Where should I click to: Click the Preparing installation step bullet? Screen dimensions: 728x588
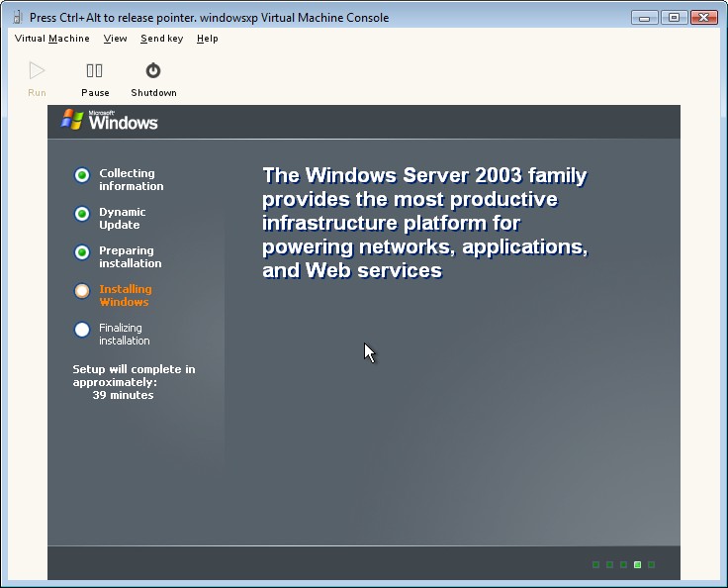82,252
